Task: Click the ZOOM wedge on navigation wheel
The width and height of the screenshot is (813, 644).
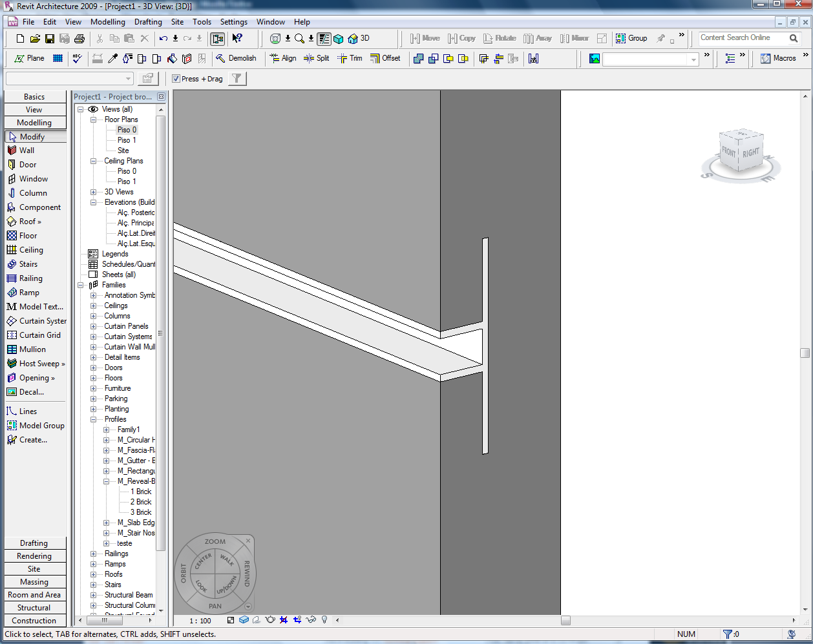Action: (215, 542)
